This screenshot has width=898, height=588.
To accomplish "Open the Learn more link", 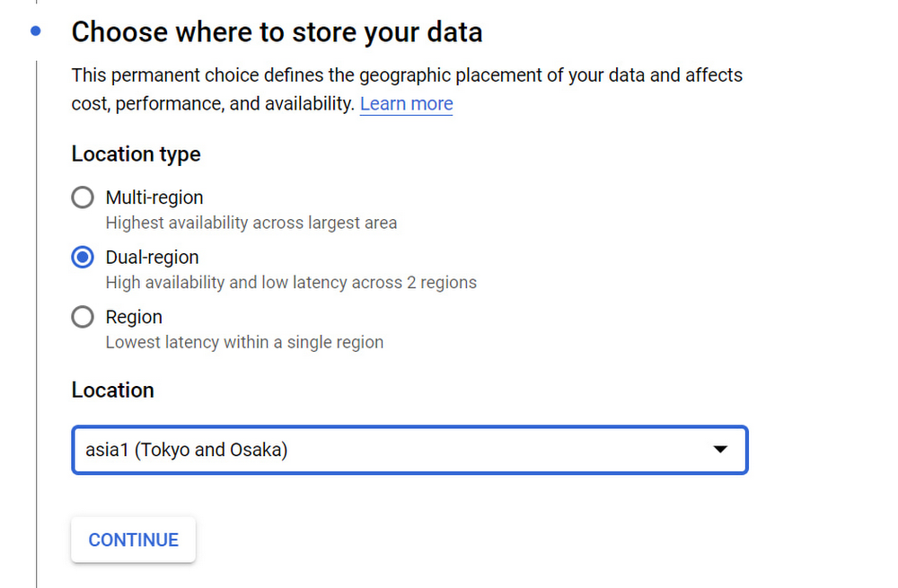I will [406, 103].
